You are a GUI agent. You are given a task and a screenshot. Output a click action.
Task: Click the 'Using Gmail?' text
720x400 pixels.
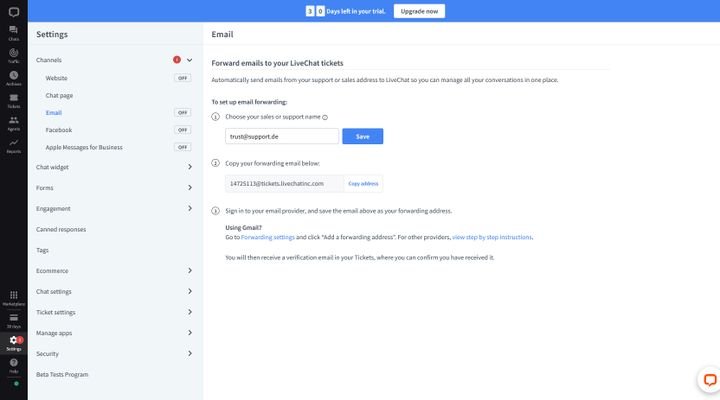click(243, 227)
